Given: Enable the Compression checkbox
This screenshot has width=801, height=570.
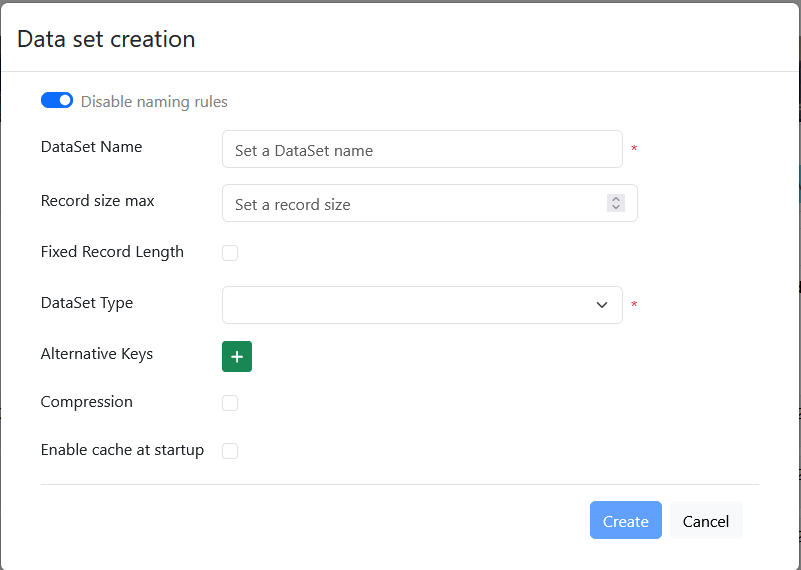Looking at the screenshot, I should (x=230, y=403).
